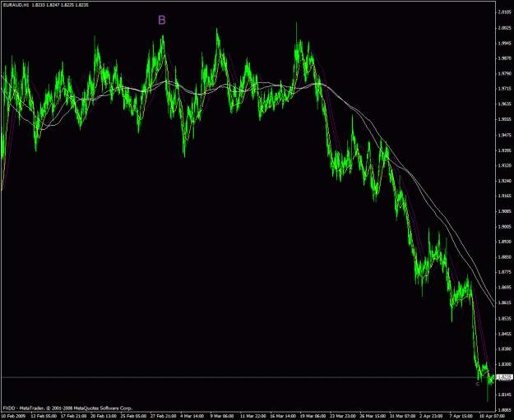The width and height of the screenshot is (514, 420).
Task: Click the 1.9005 price axis label
Action: coord(504,226)
